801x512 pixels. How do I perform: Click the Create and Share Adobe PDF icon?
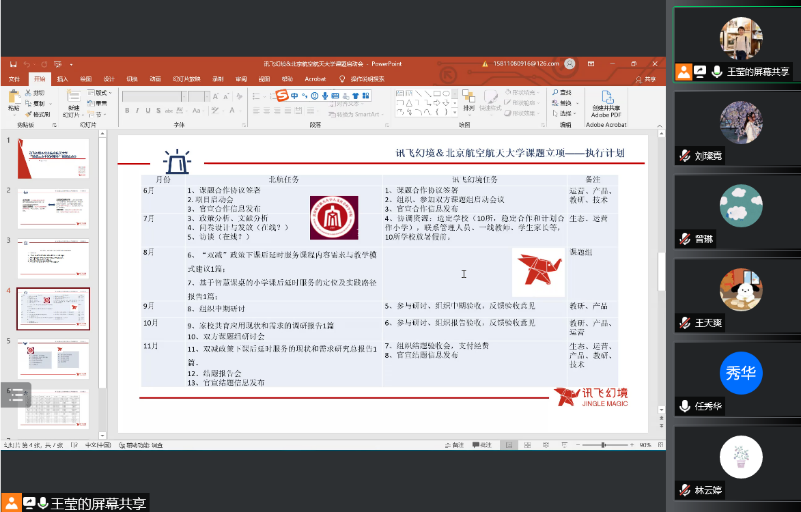[x=605, y=100]
